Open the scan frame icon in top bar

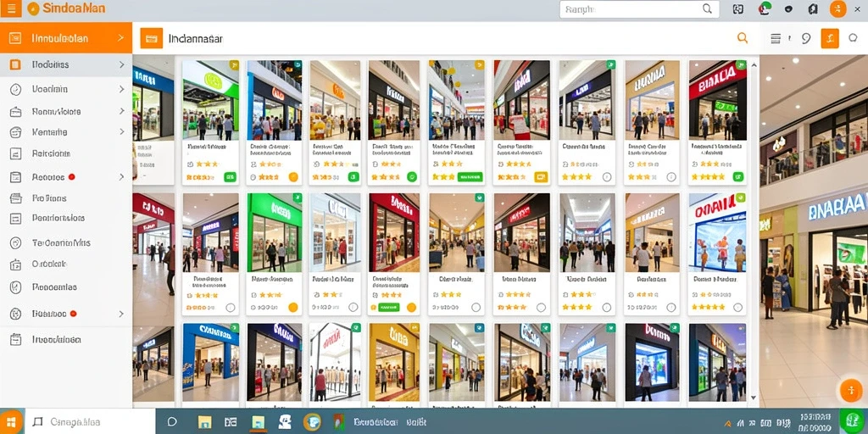(738, 8)
